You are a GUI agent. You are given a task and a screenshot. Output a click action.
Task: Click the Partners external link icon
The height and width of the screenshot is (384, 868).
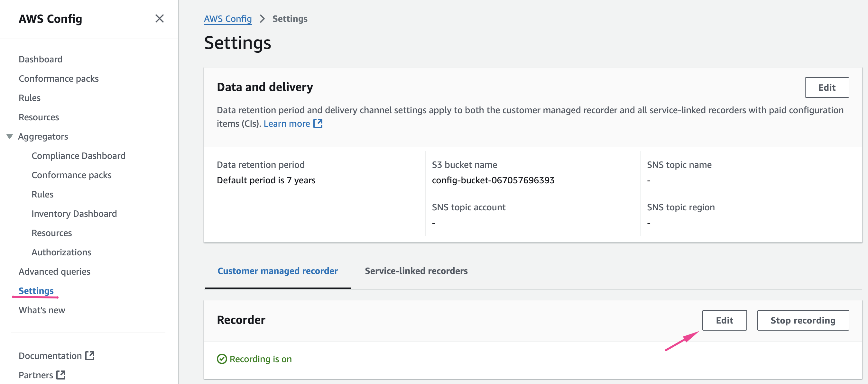click(x=61, y=375)
